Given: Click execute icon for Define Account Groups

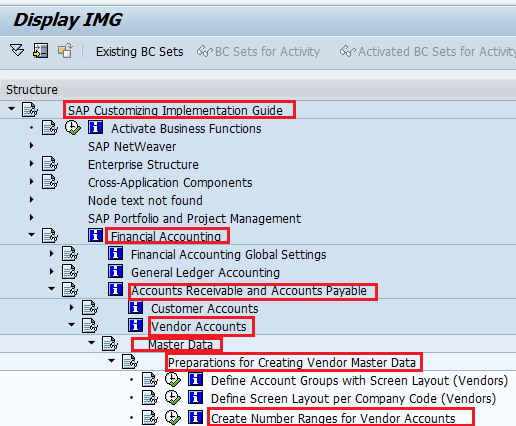Looking at the screenshot, I should 173,380.
